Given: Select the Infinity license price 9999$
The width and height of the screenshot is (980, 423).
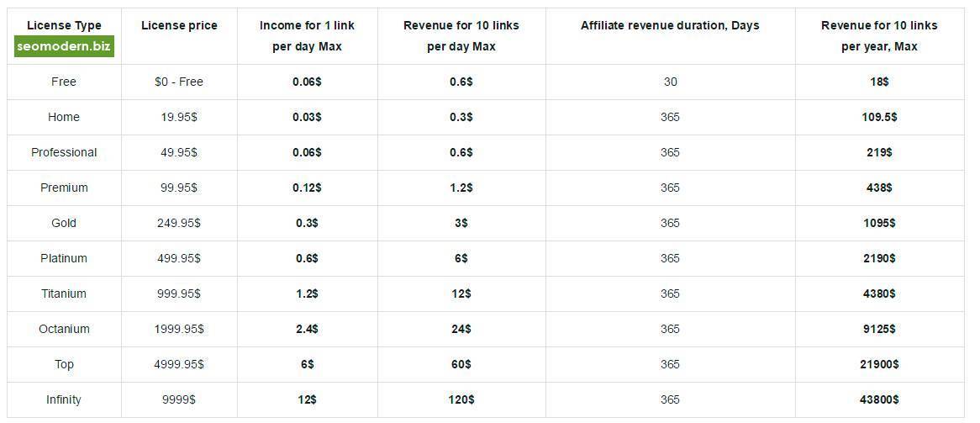Looking at the screenshot, I should click(x=179, y=399).
